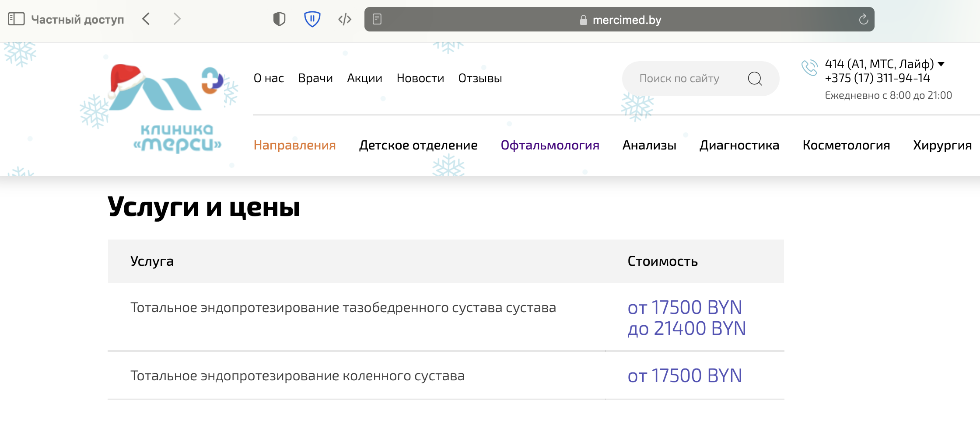The image size is (980, 424).
Task: Open the Анализы menu
Action: 649,145
